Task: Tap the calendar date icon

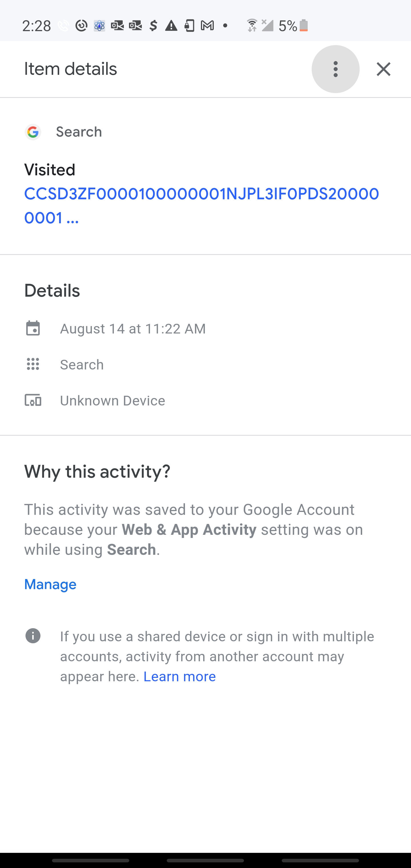Action: [x=33, y=329]
